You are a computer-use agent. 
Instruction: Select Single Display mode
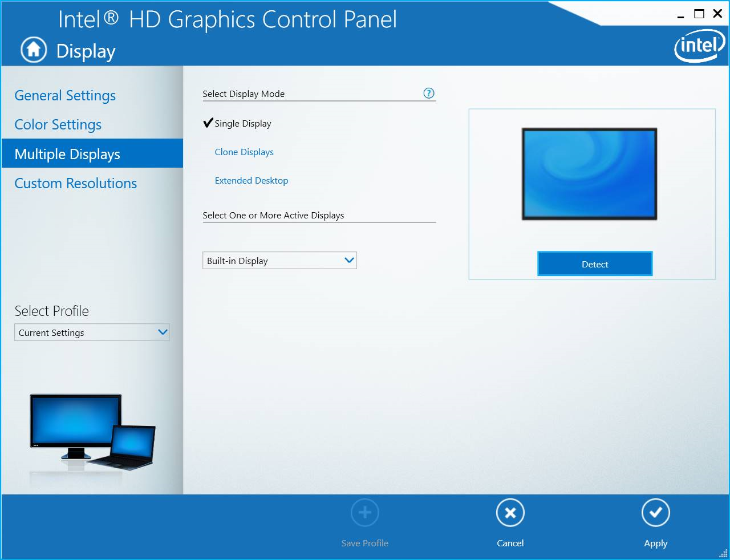point(237,123)
